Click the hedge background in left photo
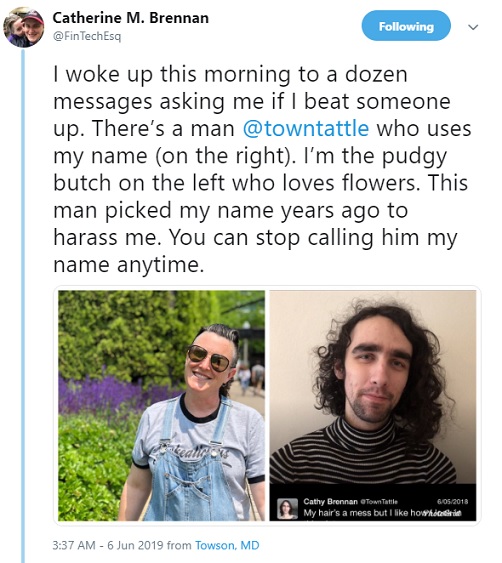Image resolution: width=502 pixels, height=563 pixels. click(129, 334)
